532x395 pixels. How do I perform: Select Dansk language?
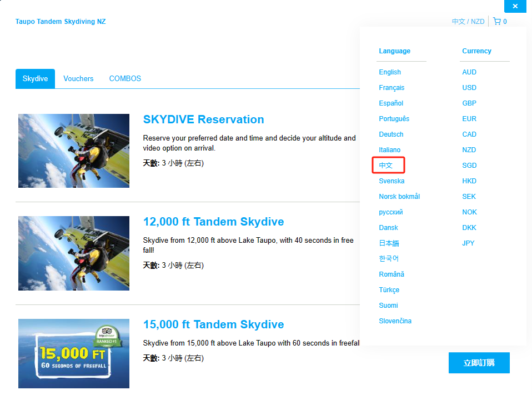(x=389, y=228)
